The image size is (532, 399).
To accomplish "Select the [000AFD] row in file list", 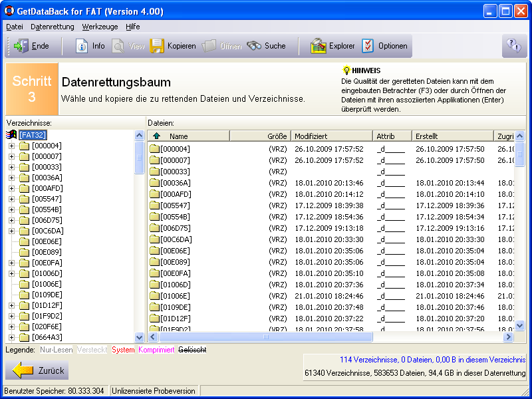I will (x=331, y=194).
